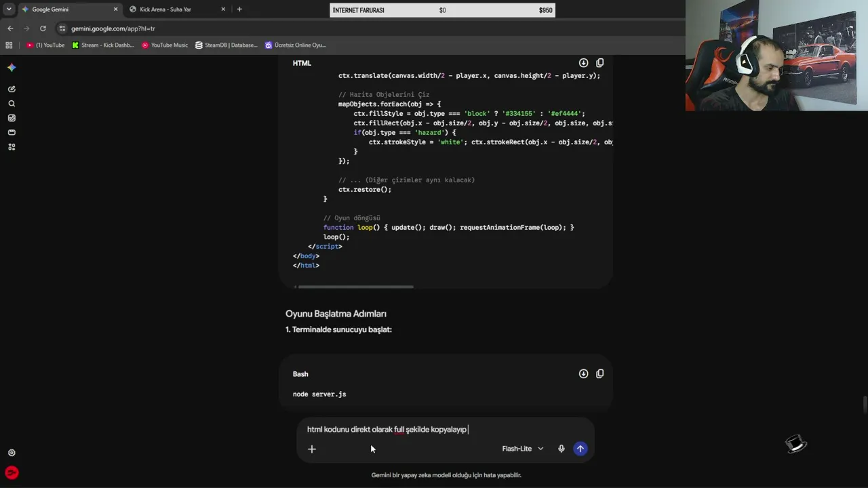
Task: Click the red account avatar at sidebar bottom
Action: pyautogui.click(x=12, y=473)
